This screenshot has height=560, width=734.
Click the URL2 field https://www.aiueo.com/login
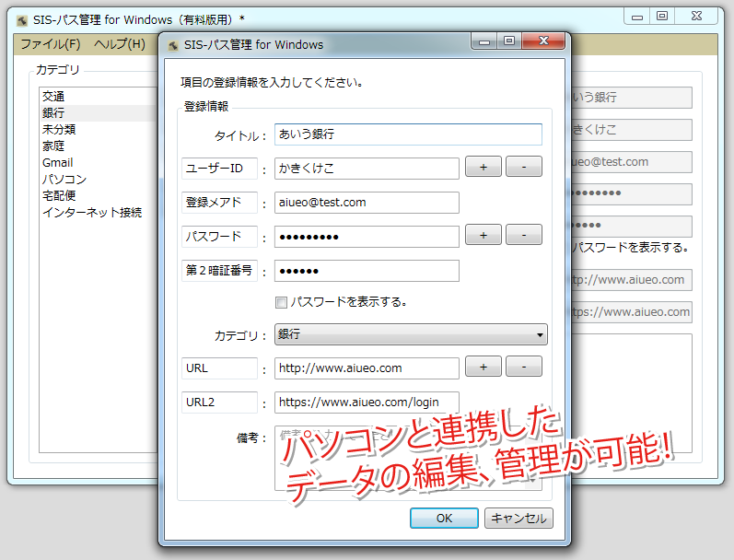point(367,402)
